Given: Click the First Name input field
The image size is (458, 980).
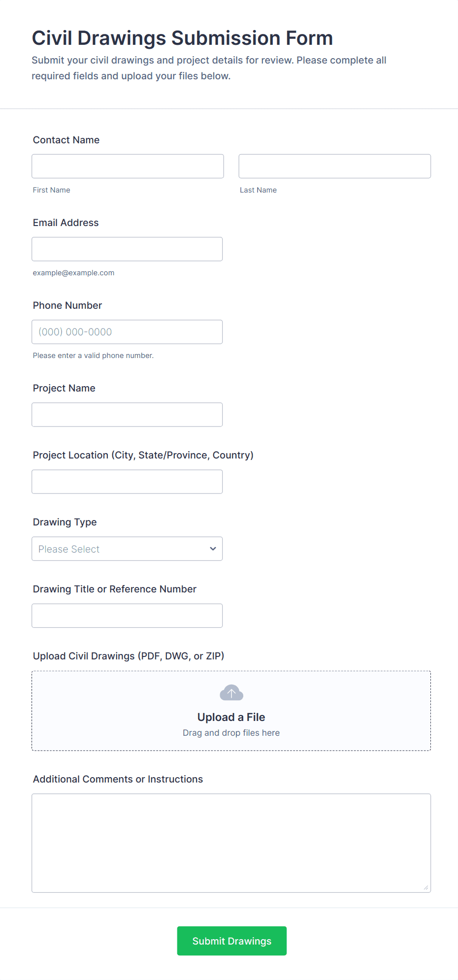Looking at the screenshot, I should click(x=128, y=166).
